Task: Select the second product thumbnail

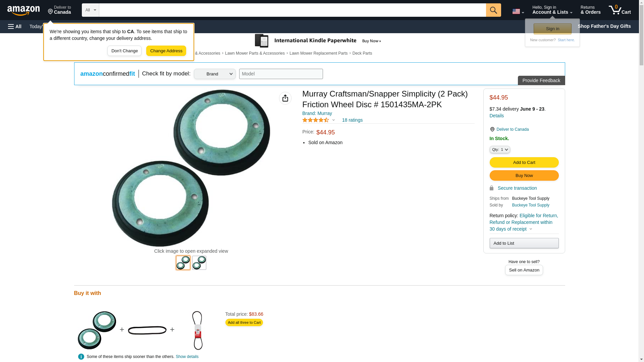Action: click(x=199, y=263)
